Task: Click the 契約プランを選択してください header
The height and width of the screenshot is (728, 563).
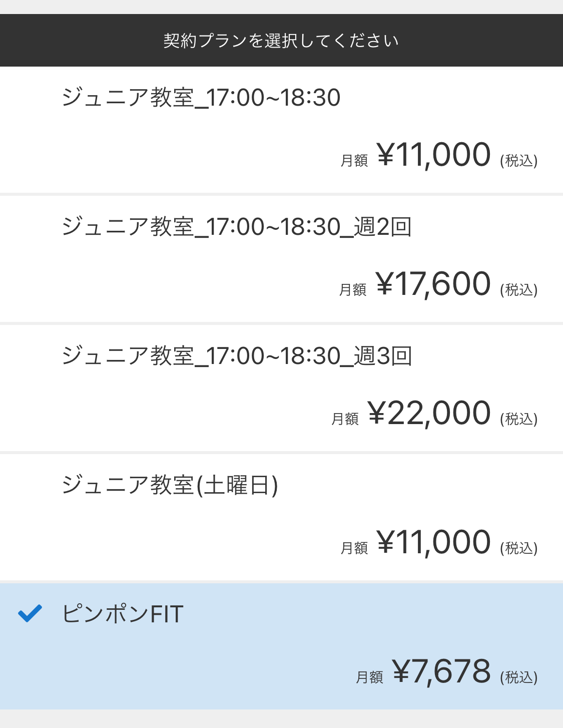Action: coord(281,41)
